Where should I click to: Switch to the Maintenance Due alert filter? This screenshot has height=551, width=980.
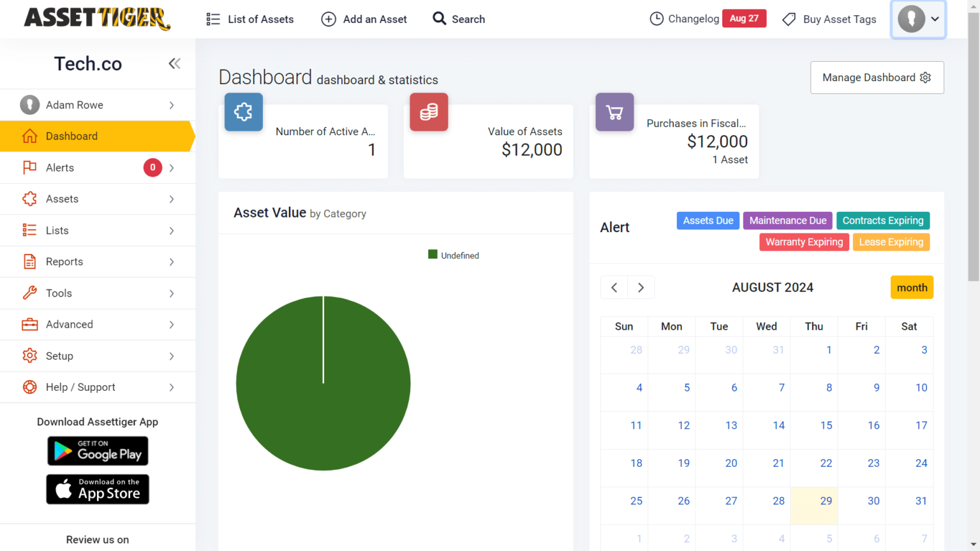pyautogui.click(x=787, y=220)
